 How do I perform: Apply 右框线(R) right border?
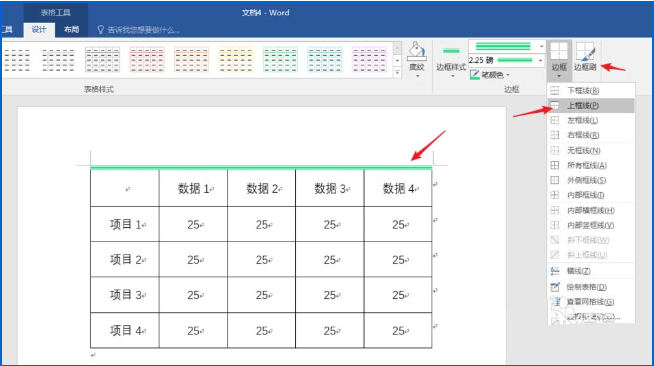(591, 135)
